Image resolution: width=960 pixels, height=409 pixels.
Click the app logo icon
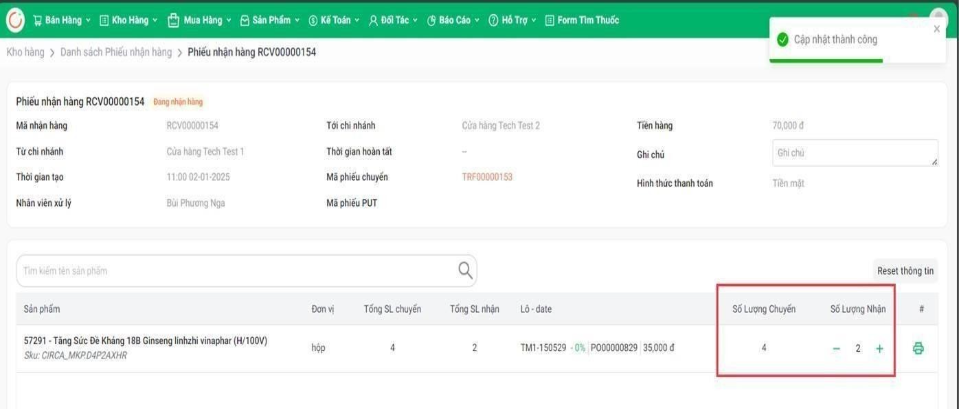tap(16, 19)
